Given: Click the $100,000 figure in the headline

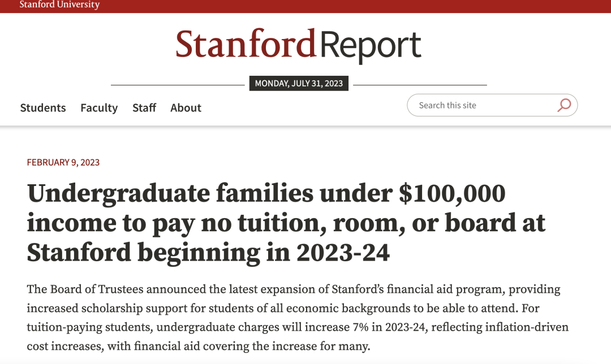Looking at the screenshot, I should (x=452, y=193).
